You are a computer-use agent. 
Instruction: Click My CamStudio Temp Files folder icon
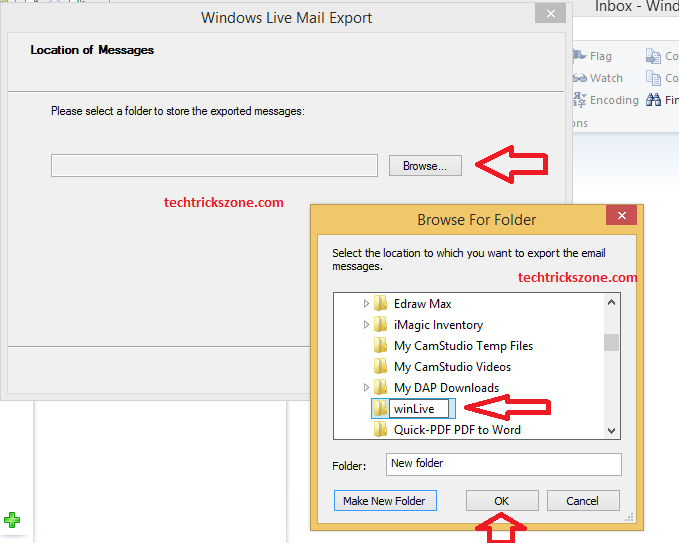pos(380,345)
